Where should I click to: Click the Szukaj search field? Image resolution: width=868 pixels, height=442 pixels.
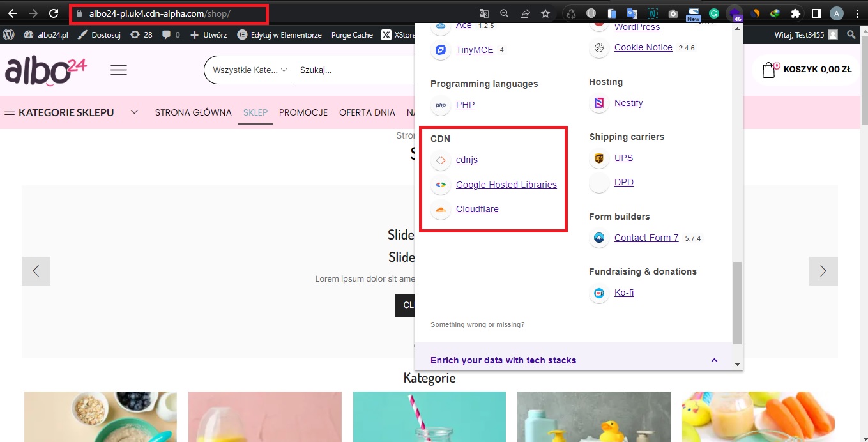[x=354, y=70]
